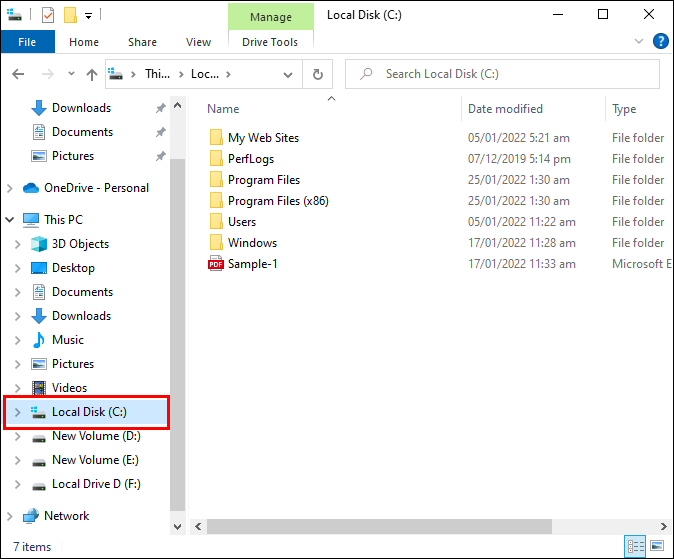Switch to the Home ribbon tab

(84, 42)
